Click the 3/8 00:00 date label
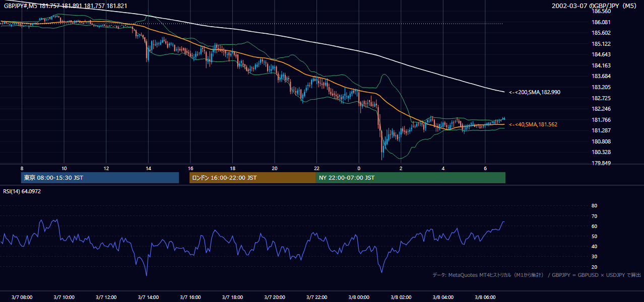 coord(358,297)
